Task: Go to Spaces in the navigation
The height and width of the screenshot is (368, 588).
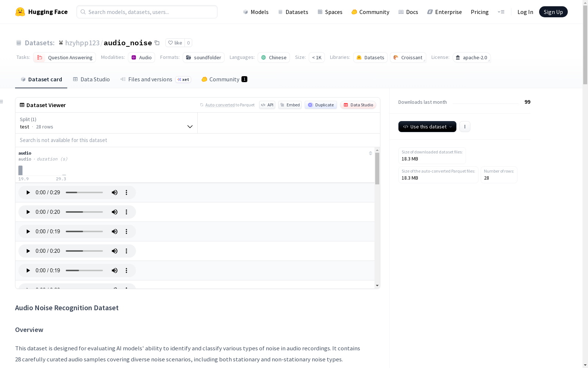Action: pos(330,12)
